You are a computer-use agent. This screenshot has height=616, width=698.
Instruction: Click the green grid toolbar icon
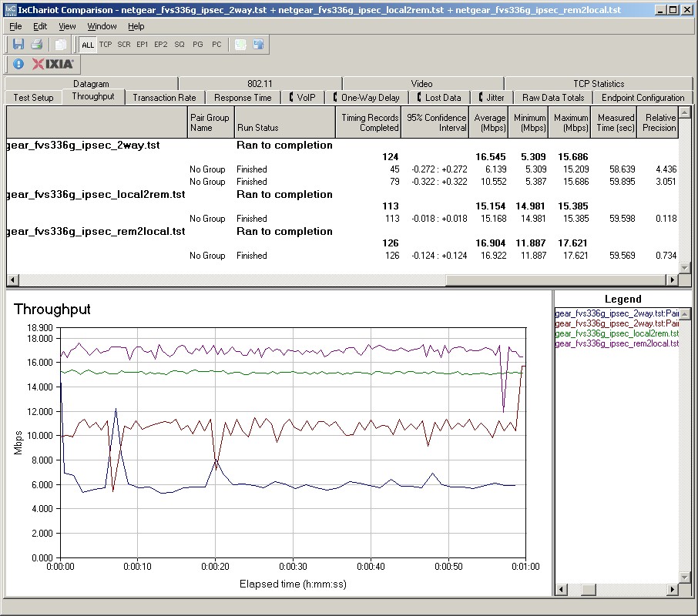point(240,45)
